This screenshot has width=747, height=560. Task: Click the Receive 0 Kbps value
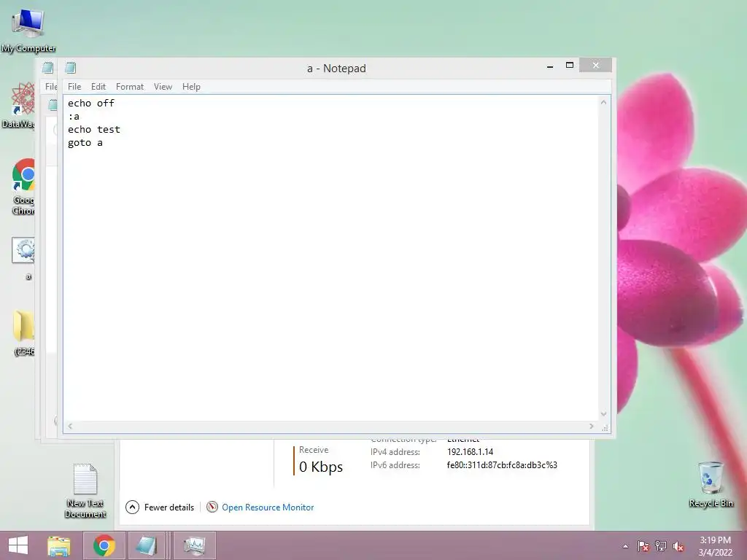click(x=321, y=467)
